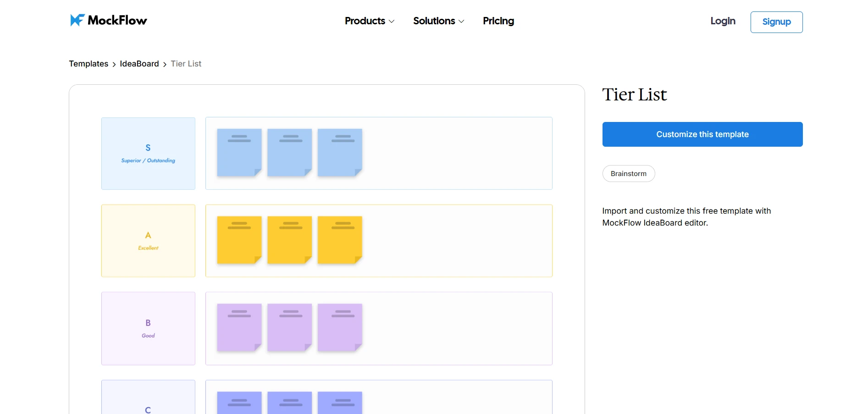Screen dimensions: 868x414
Task: Select the middle yellow sticky note in A tier
Action: pyautogui.click(x=289, y=240)
